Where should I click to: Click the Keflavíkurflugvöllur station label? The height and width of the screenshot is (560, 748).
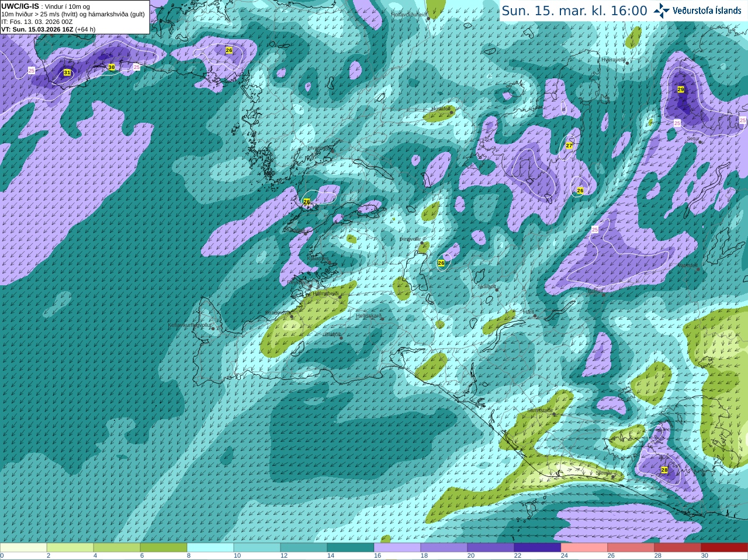[x=190, y=325]
